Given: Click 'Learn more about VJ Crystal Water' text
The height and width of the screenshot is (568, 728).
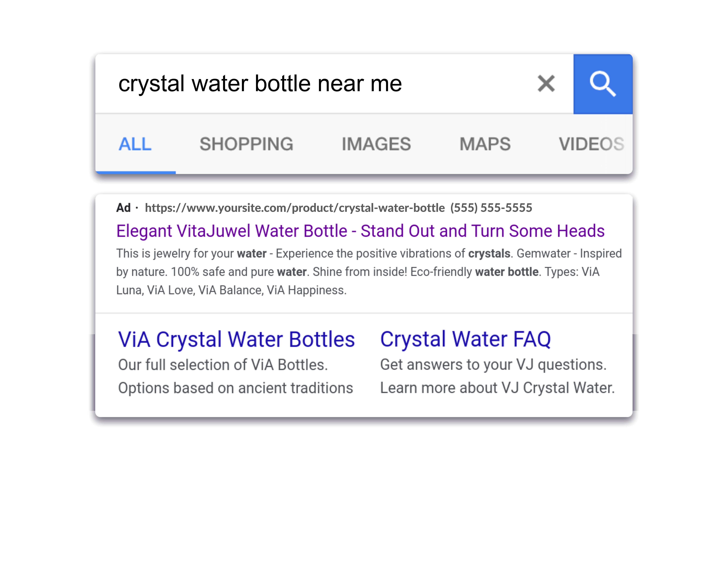Looking at the screenshot, I should point(497,388).
